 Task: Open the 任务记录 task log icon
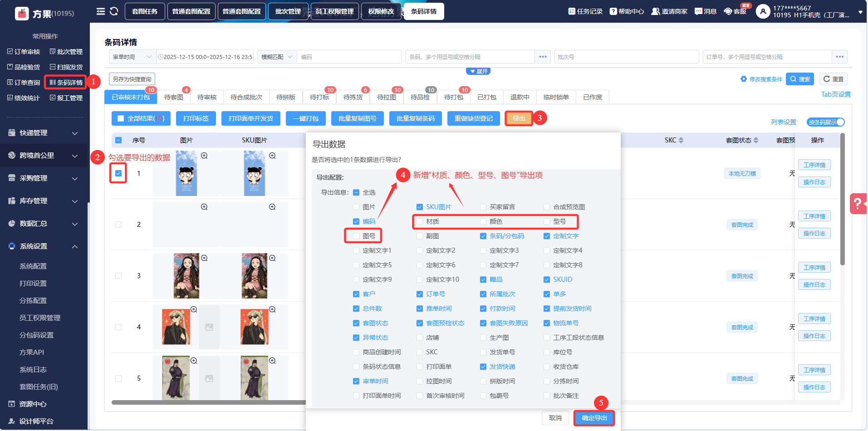coord(572,11)
